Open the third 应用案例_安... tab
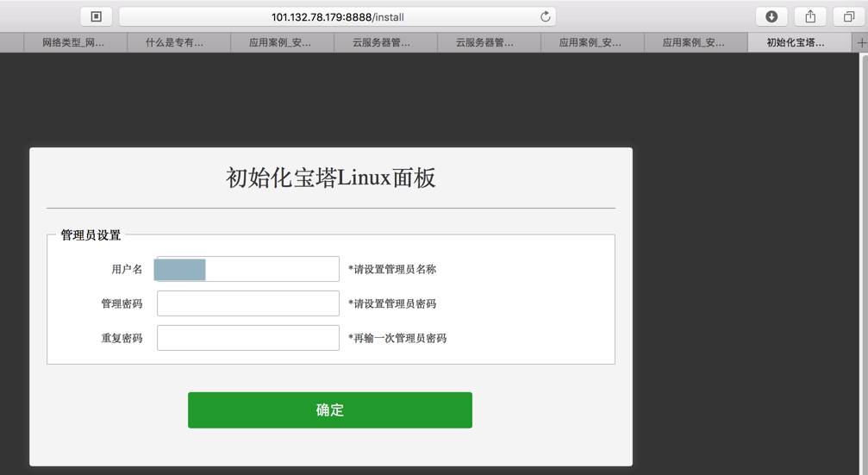Image resolution: width=868 pixels, height=475 pixels. coord(696,42)
